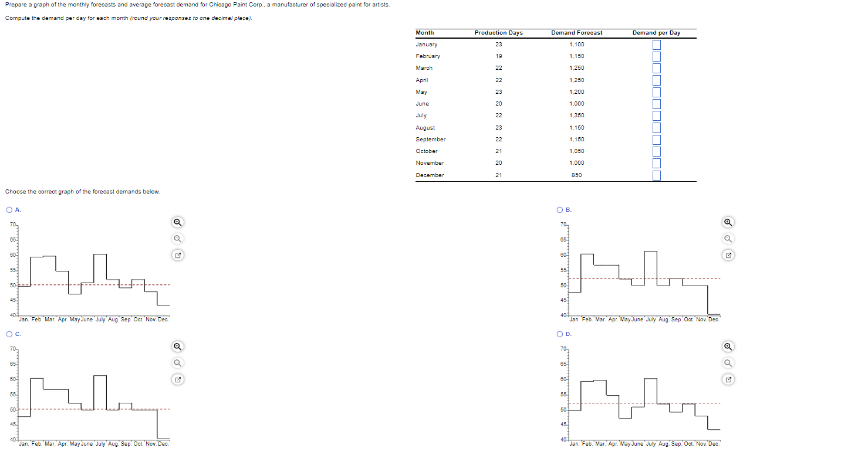Zoom in on graph B

tap(728, 222)
